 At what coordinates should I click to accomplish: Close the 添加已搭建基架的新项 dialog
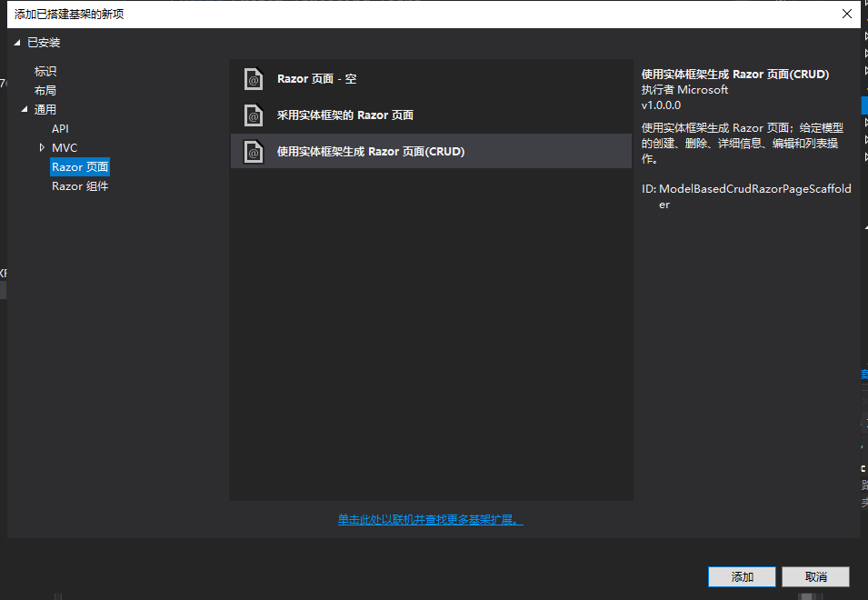pos(847,14)
